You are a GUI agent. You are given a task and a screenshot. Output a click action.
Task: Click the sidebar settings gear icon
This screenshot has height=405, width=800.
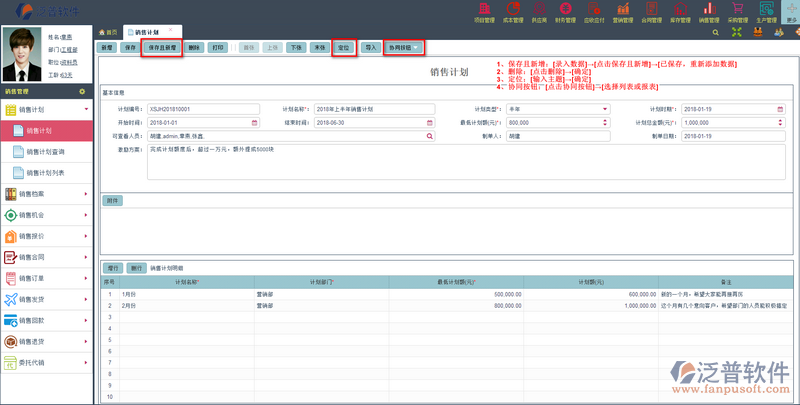click(x=82, y=91)
